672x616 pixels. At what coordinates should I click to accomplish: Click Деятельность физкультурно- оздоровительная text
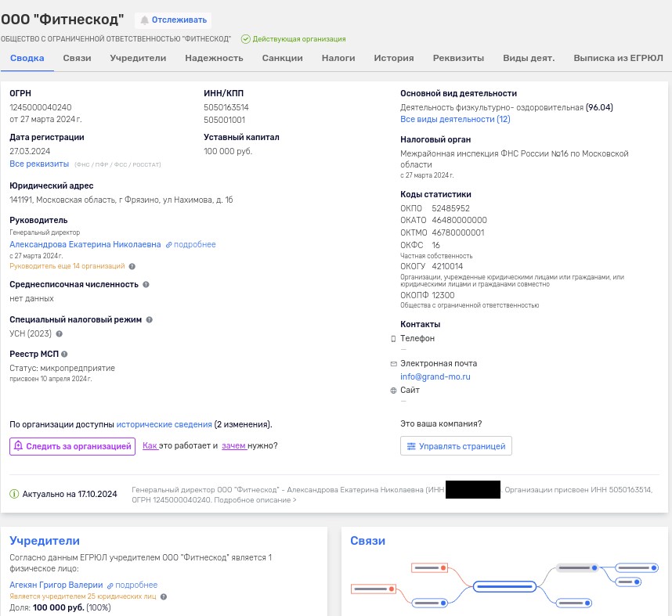tap(492, 107)
